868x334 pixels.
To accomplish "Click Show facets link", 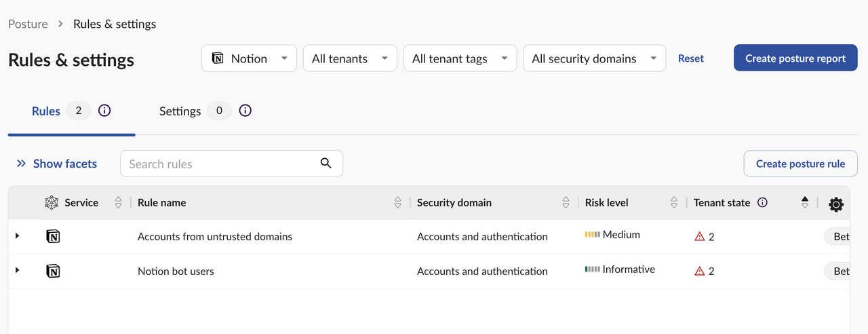I will pyautogui.click(x=57, y=164).
